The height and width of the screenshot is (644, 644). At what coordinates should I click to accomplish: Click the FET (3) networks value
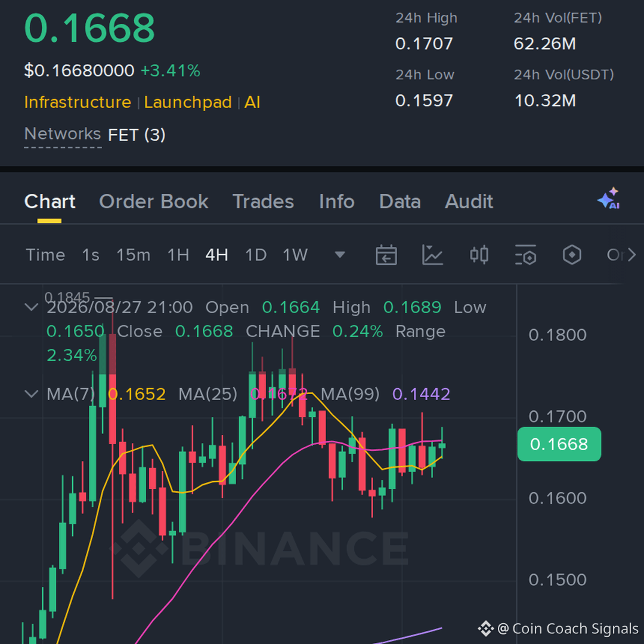(137, 135)
